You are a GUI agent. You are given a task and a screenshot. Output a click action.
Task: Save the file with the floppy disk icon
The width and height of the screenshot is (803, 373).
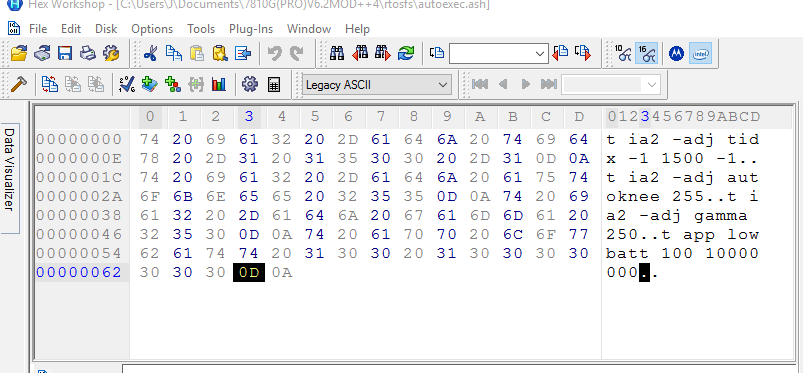tap(65, 53)
